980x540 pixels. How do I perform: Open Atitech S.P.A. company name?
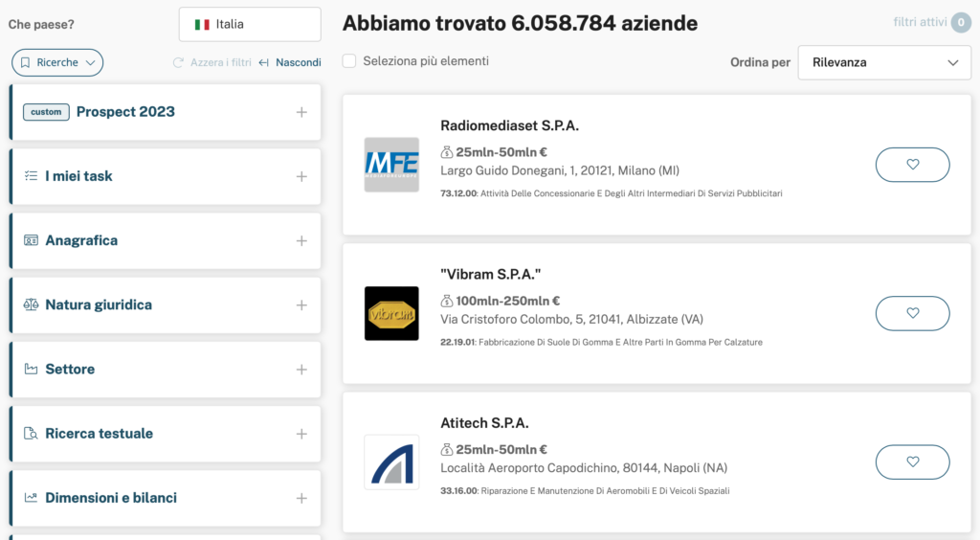click(484, 423)
